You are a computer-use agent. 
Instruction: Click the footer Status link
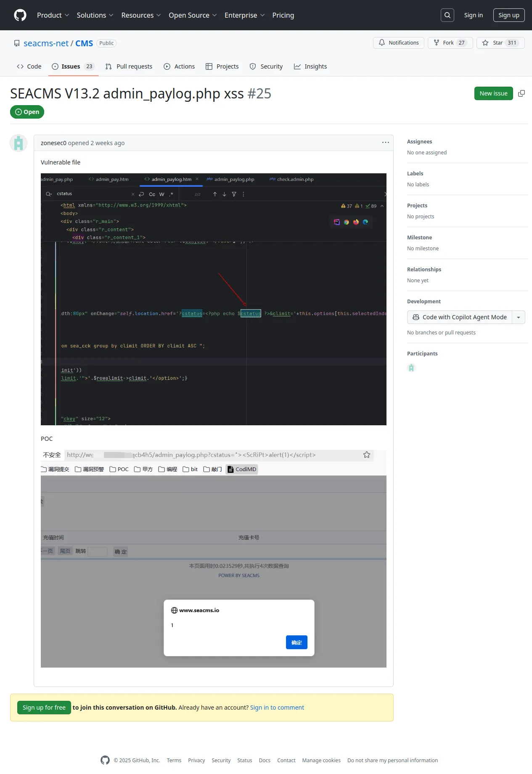point(245,760)
